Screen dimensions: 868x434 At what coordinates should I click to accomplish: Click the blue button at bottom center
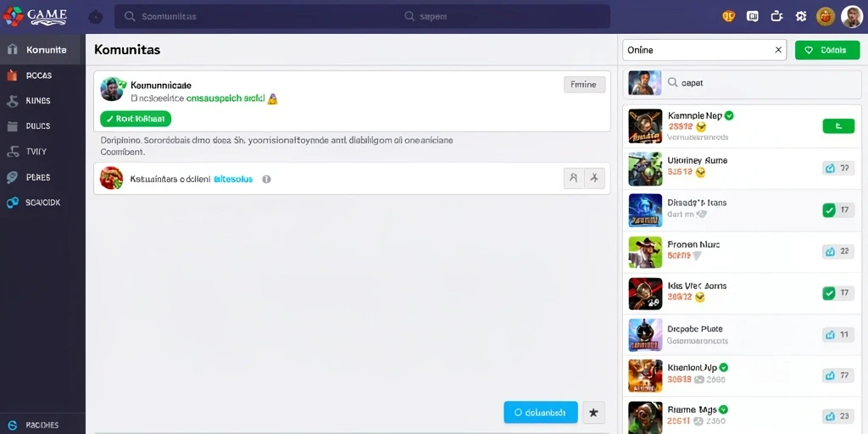coord(540,413)
